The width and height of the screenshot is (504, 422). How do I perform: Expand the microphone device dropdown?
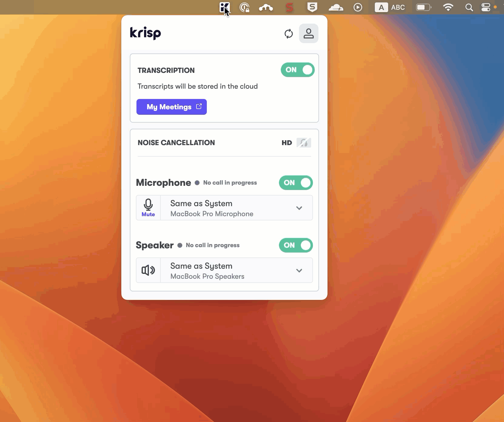pos(299,208)
